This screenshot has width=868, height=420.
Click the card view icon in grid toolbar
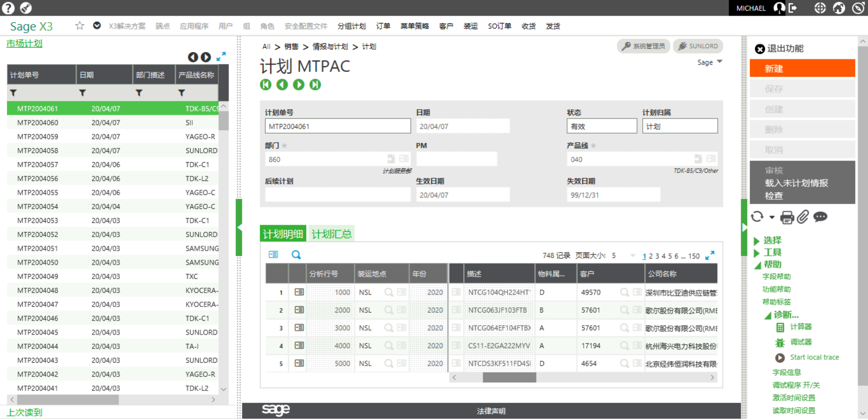click(273, 254)
